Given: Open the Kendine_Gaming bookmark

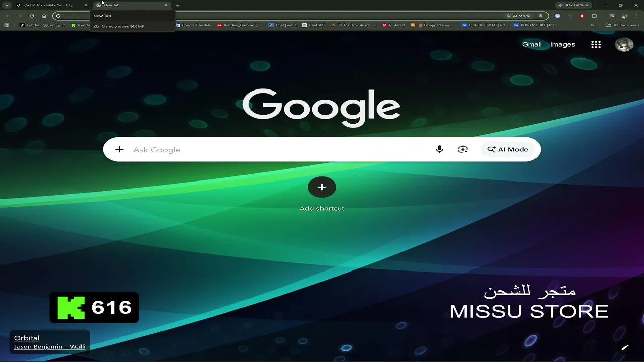Looking at the screenshot, I should point(239,25).
